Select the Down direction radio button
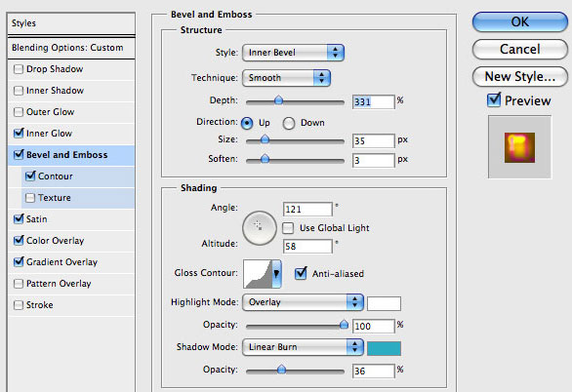This screenshot has width=572, height=392. click(x=289, y=123)
